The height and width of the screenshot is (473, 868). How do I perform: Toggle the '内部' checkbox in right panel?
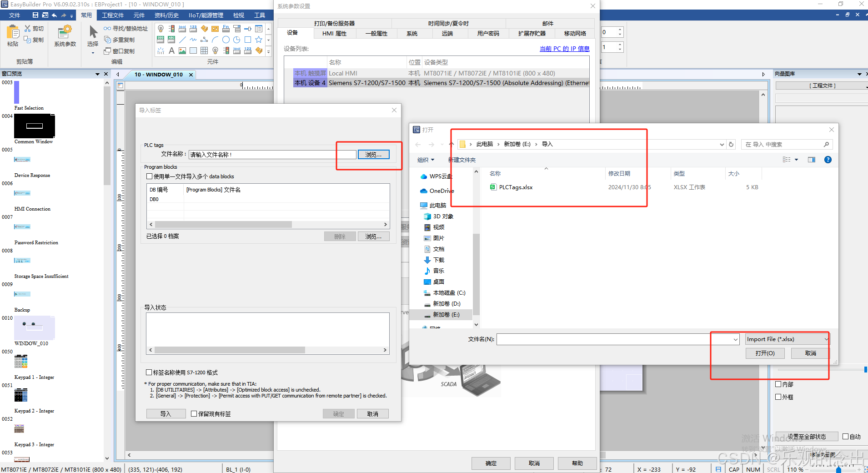click(778, 384)
